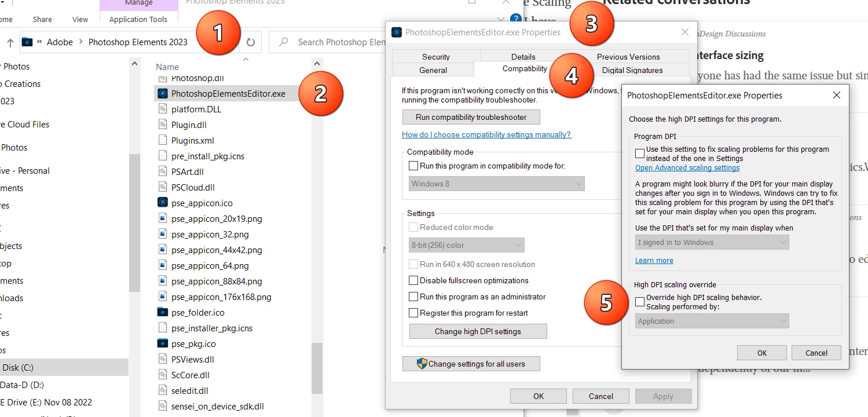Viewport: 868px width, 417px height.
Task: Open the Application scaling dropdown
Action: click(712, 321)
